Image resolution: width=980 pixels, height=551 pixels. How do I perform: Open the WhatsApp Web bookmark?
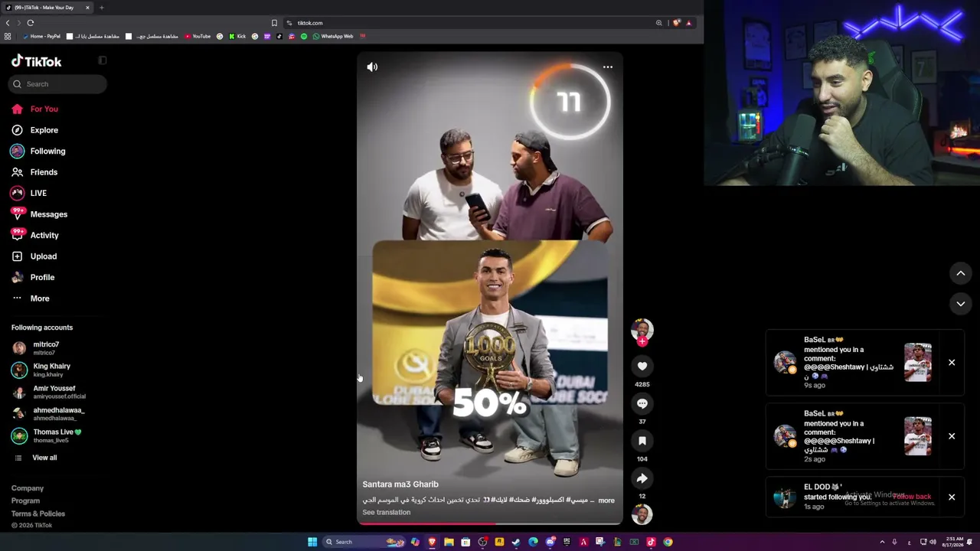point(333,36)
